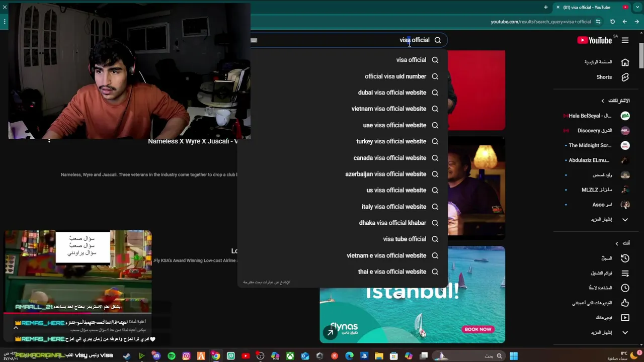Select suggestion 'dubai visa official website'
Screen dimensions: 644x362
click(342, 93)
